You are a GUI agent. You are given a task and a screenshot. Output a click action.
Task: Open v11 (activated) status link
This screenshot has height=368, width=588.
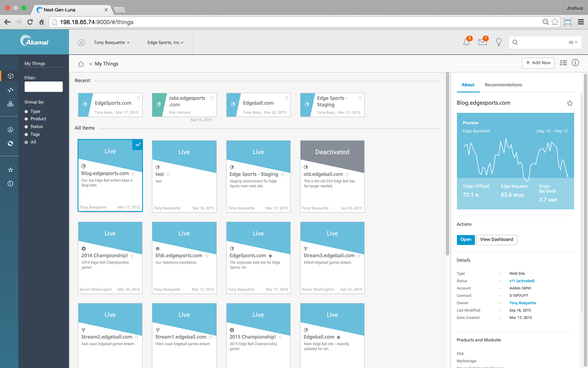pyautogui.click(x=522, y=281)
